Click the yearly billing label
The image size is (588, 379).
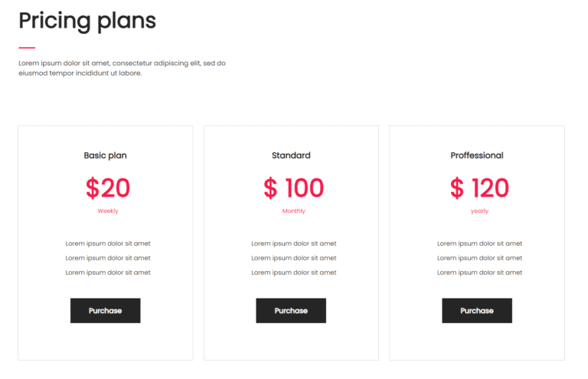[x=479, y=211]
